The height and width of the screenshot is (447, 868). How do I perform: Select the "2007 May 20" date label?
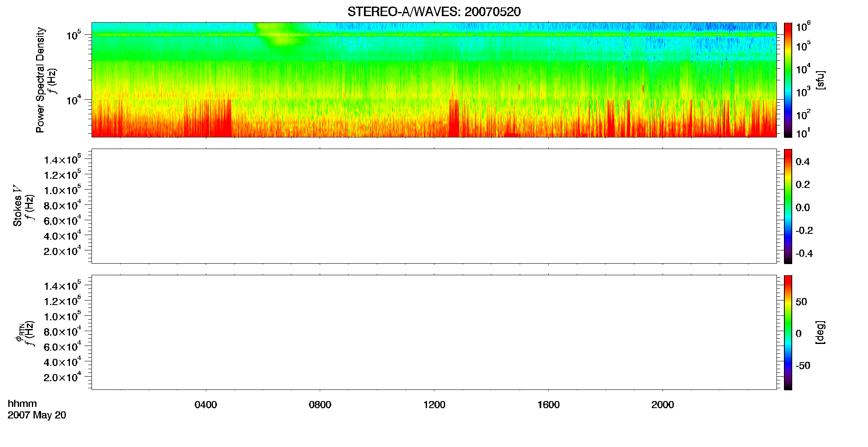[37, 415]
